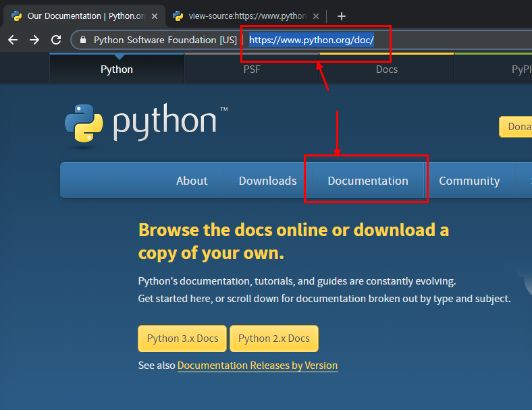The width and height of the screenshot is (532, 410).
Task: Open the Downloads menu
Action: (268, 181)
